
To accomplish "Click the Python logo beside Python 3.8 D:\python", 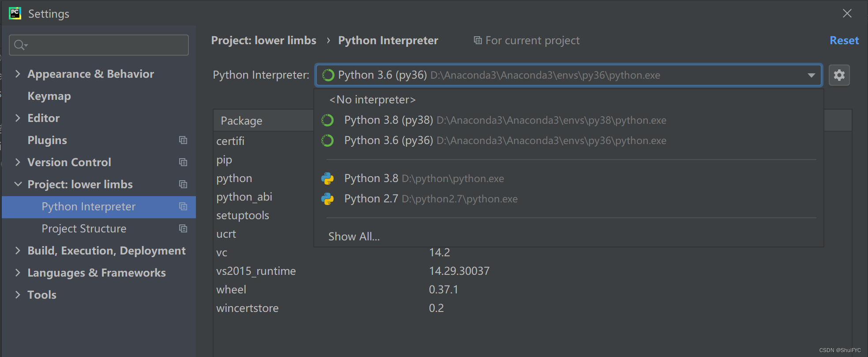I will (327, 178).
